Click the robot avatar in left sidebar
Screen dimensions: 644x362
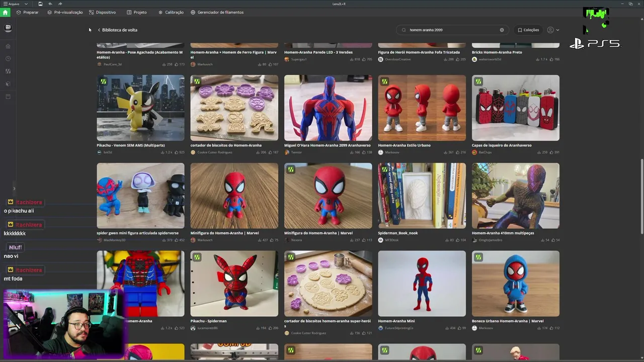coord(8,28)
